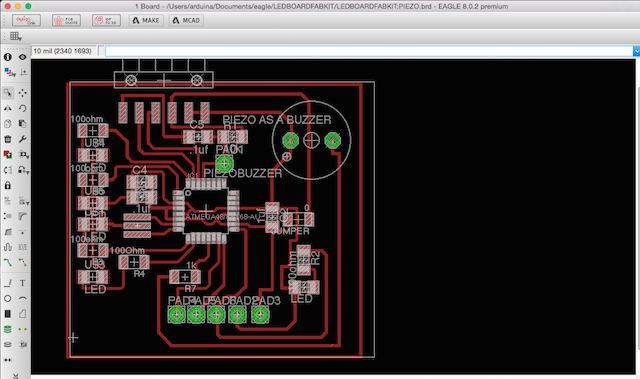Click in the command line input field
Viewport: 640px width, 379px height.
[x=369, y=51]
